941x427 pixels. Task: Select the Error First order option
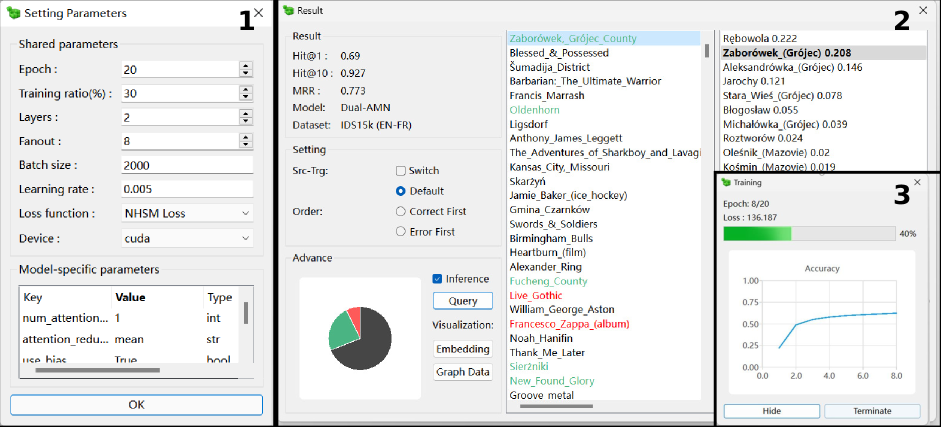pos(401,232)
